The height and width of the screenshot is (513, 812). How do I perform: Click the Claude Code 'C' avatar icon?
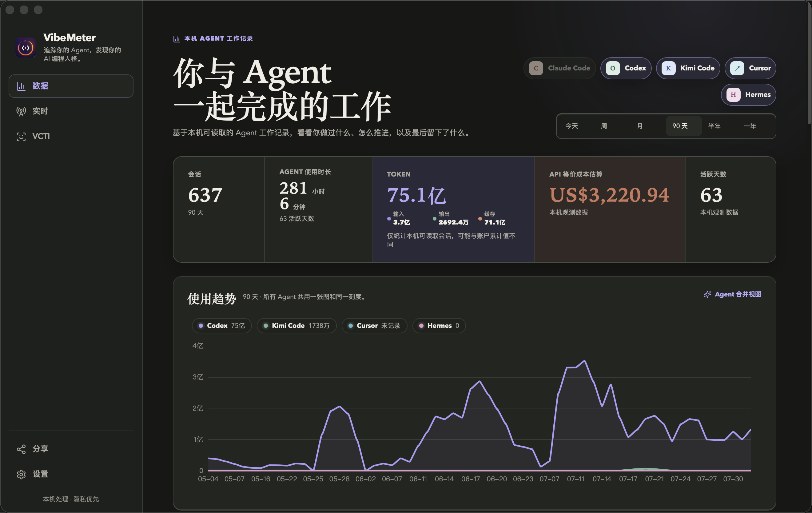click(536, 68)
